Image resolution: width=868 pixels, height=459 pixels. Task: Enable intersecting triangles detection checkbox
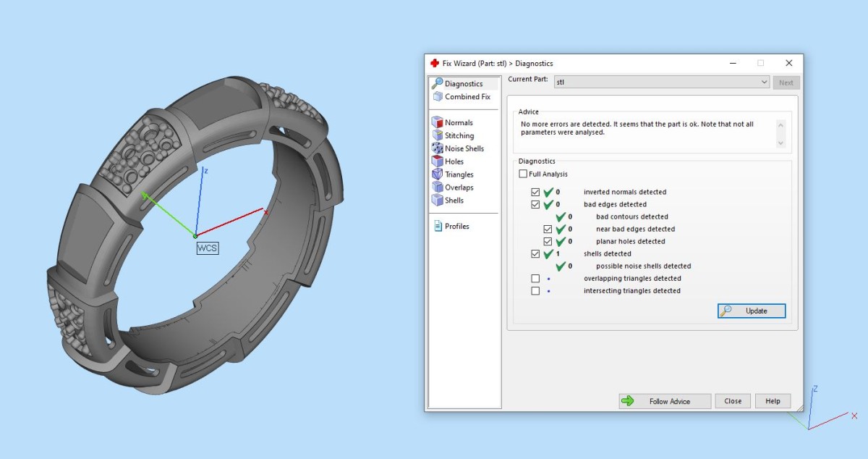[x=535, y=291]
